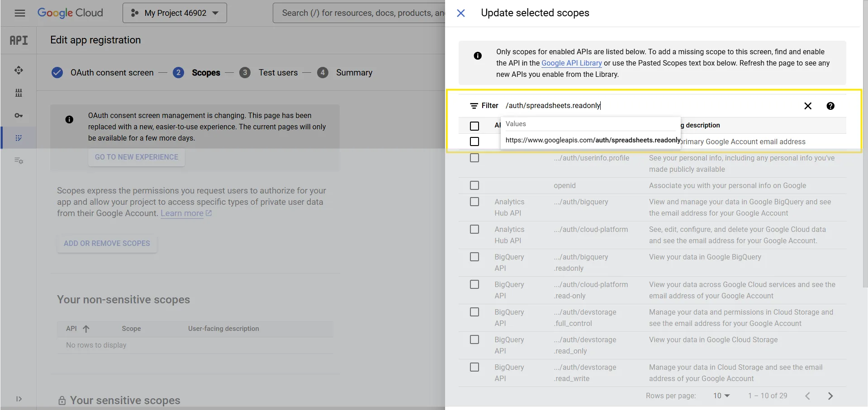Click the step 3 number badge

(245, 73)
